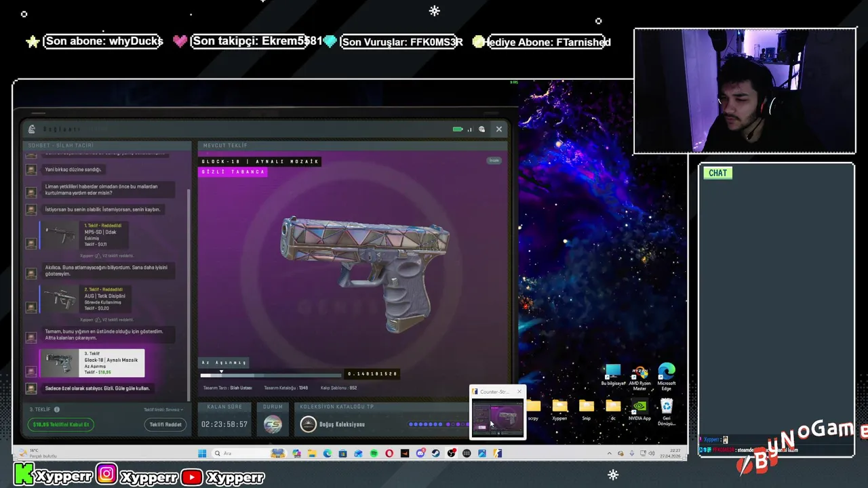Click the helmet avatar icon in the terminal header
Screen dimensions: 868x488
481,129
